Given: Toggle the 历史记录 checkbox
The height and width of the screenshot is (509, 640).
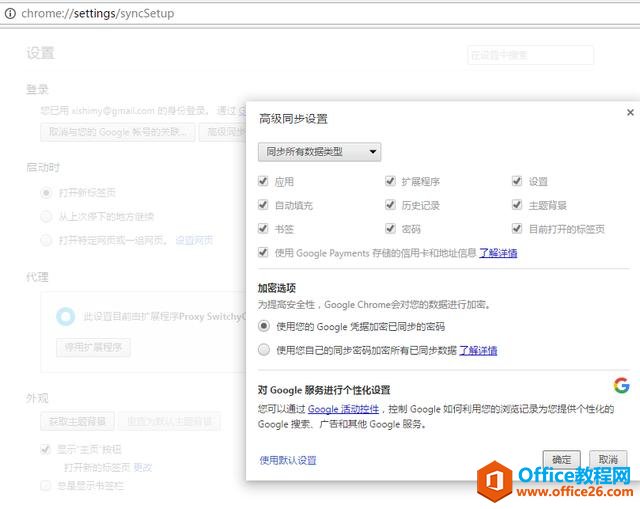Looking at the screenshot, I should coord(390,204).
